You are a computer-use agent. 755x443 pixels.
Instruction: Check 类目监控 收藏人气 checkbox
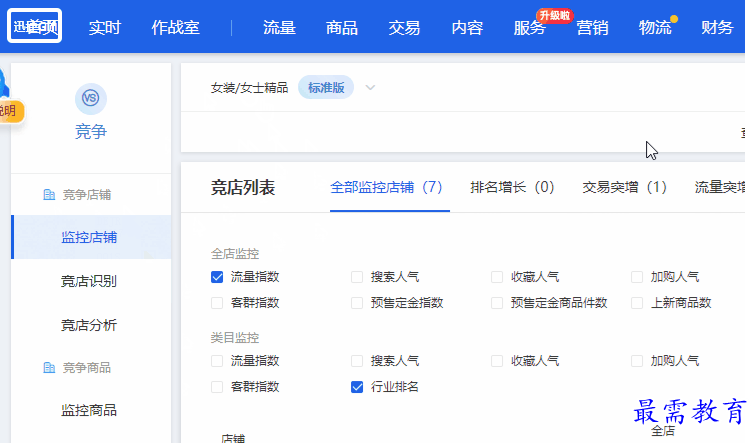pyautogui.click(x=497, y=361)
